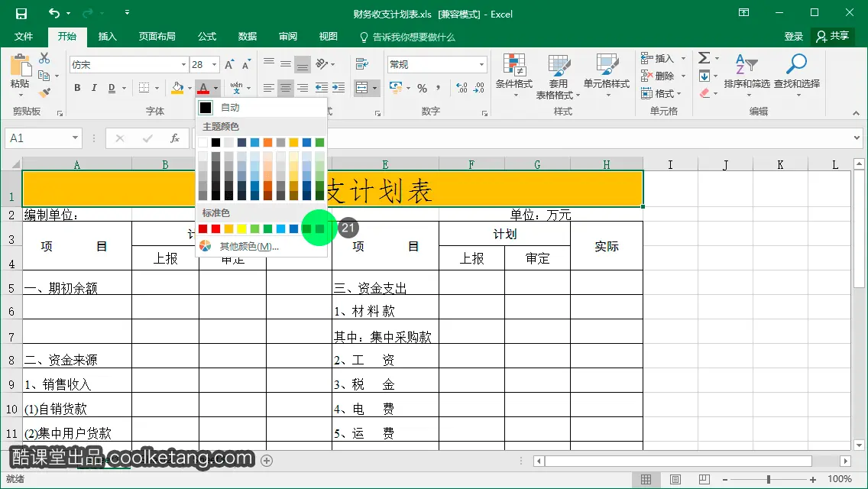Screen dimensions: 868x489
Task: Click the Wrap Text icon
Action: click(362, 63)
